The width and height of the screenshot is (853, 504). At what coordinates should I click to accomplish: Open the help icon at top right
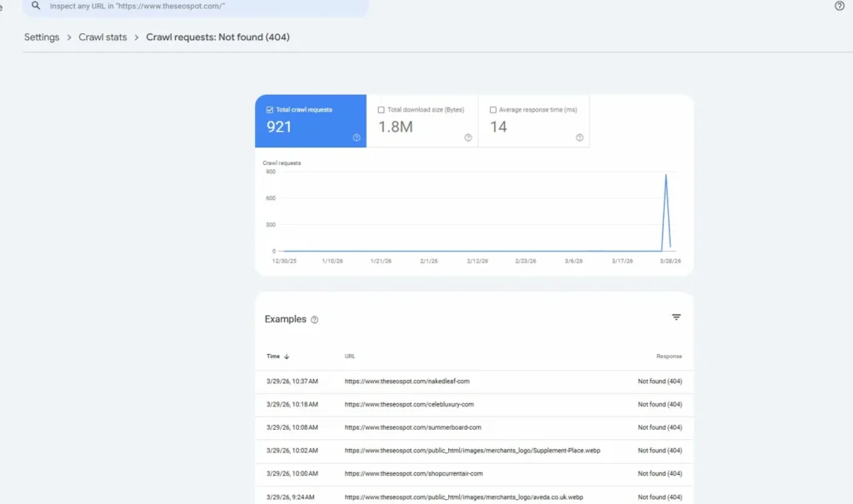tap(839, 6)
